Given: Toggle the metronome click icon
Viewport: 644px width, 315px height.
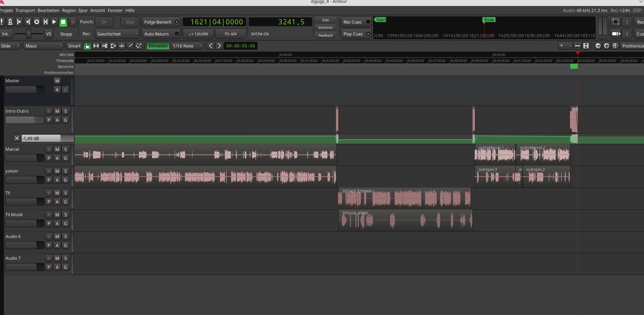Looking at the screenshot, I should pyautogui.click(x=10, y=22).
